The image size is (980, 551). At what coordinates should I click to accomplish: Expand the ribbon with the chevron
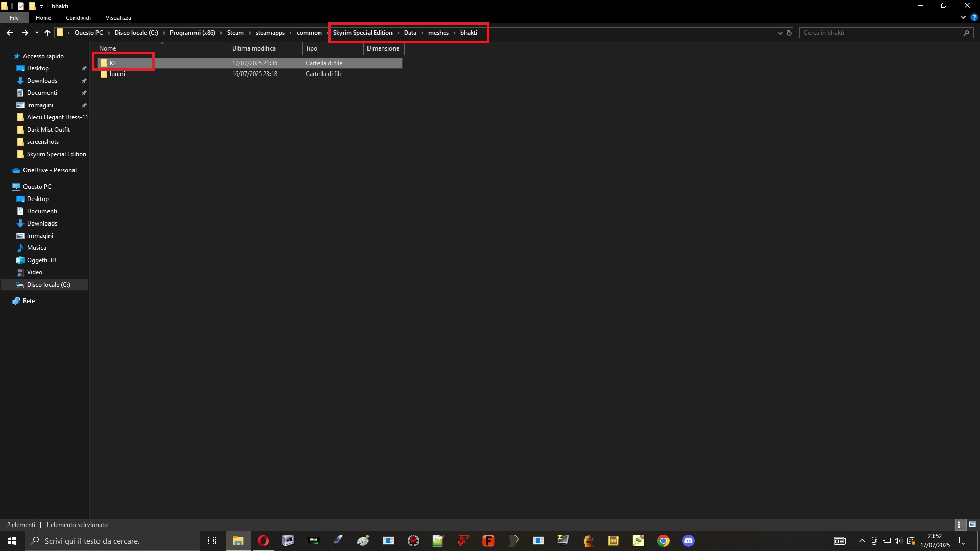point(963,17)
